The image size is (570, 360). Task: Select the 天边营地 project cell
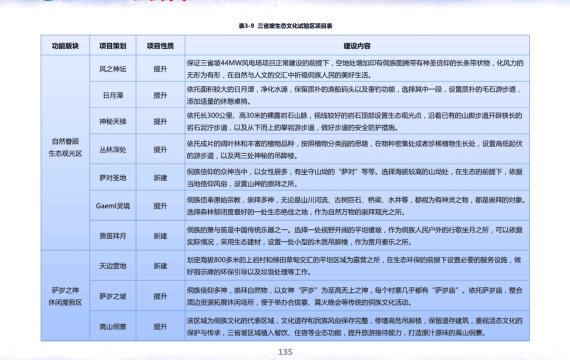click(x=113, y=266)
